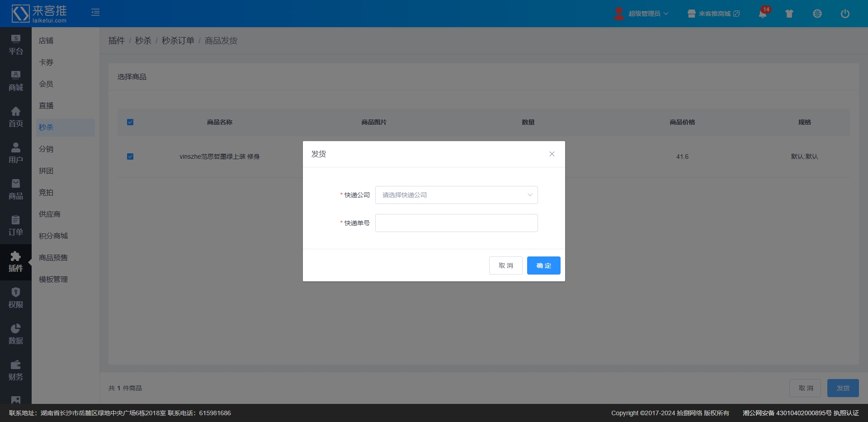Close the 发货 dialog with X
This screenshot has height=422, width=868.
(552, 154)
